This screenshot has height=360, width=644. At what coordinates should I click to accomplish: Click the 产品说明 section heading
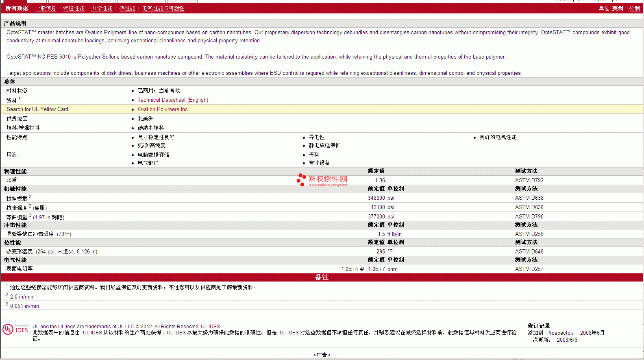click(x=15, y=23)
